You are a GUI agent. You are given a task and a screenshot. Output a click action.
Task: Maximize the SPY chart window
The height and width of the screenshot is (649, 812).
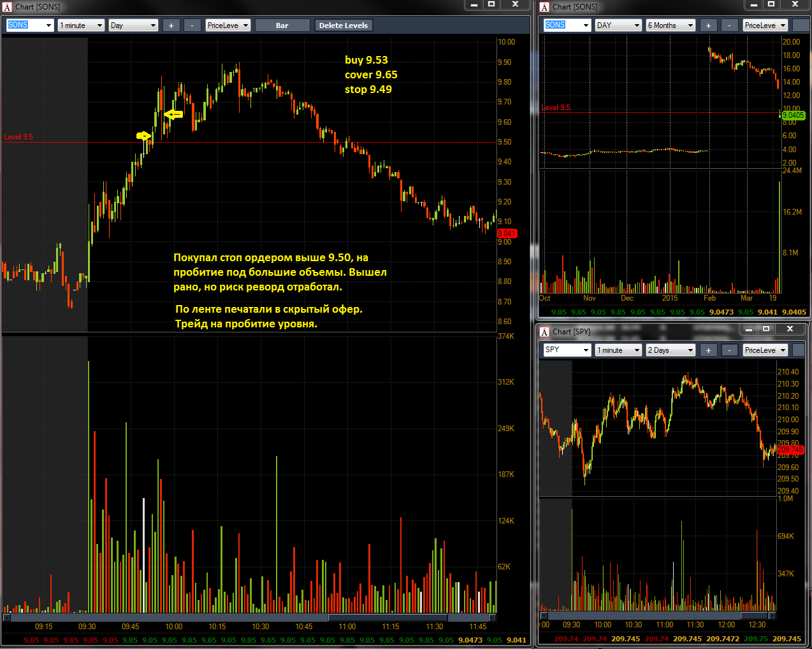766,329
